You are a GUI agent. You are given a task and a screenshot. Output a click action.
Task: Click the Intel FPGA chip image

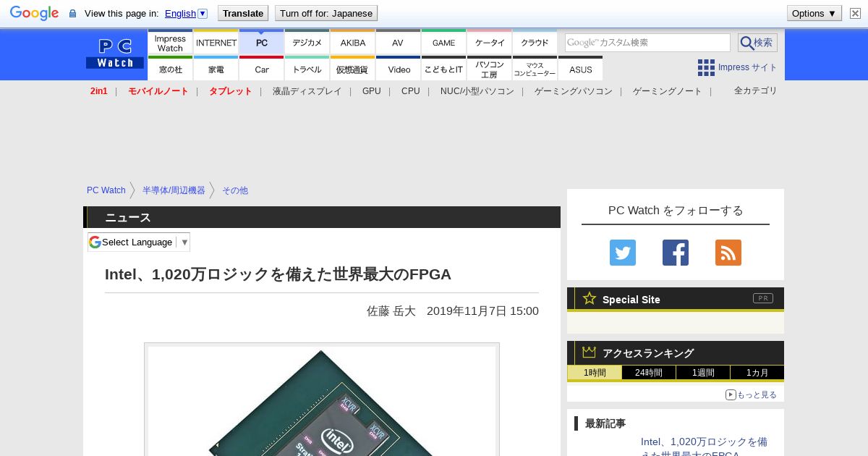(x=322, y=401)
